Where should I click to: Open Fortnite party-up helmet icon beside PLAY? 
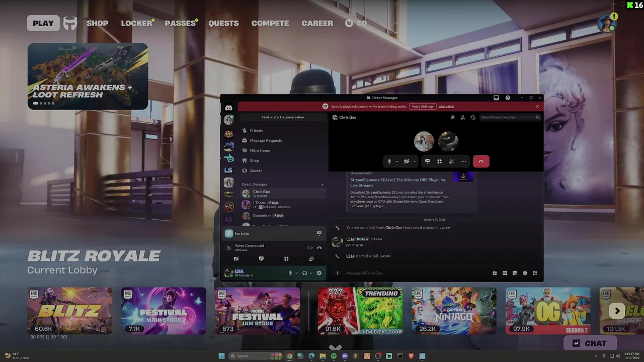(x=70, y=23)
